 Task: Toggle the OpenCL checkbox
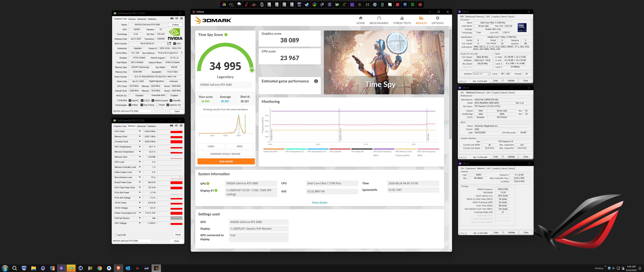[x=130, y=101]
